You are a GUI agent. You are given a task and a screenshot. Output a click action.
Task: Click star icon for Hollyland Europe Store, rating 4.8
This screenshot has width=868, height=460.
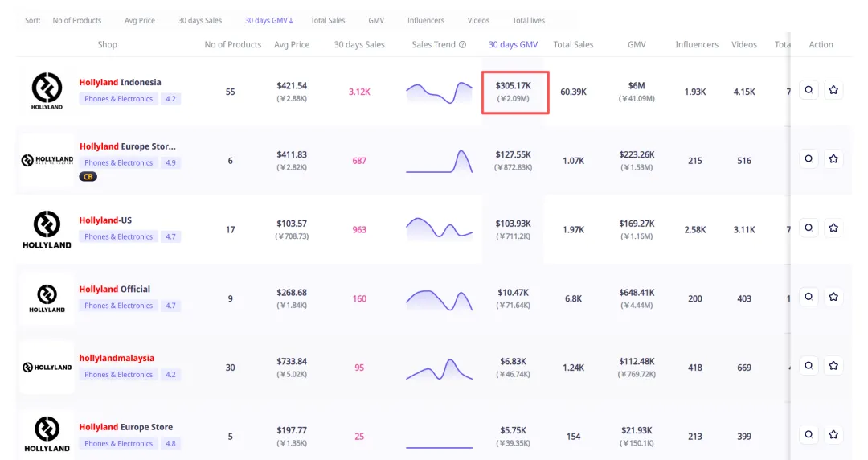tap(833, 435)
